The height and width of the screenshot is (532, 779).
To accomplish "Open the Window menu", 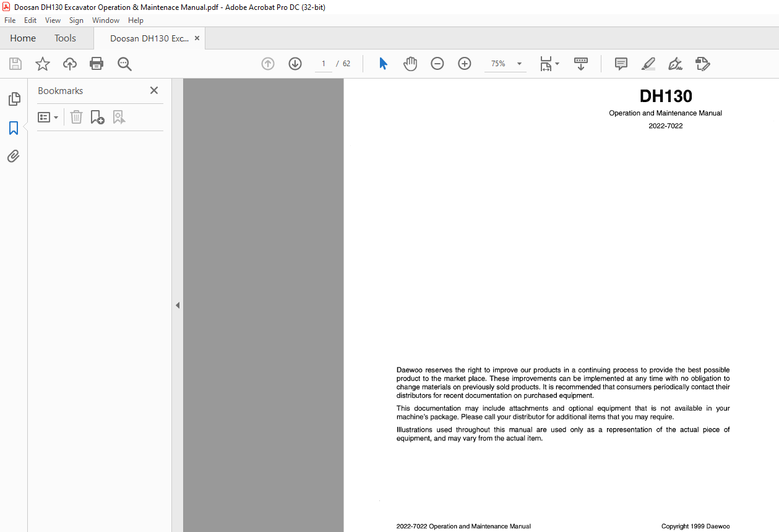I will pyautogui.click(x=106, y=20).
